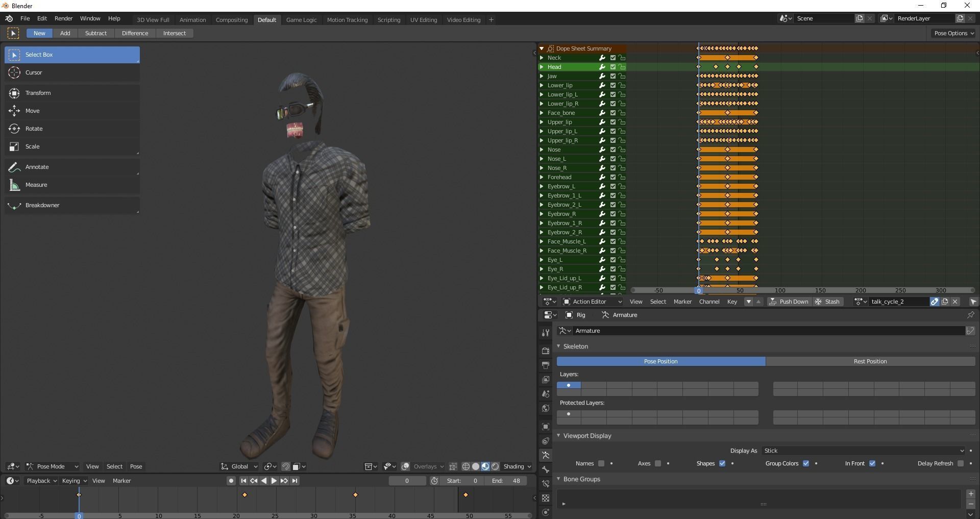This screenshot has height=519, width=980.
Task: Click the Push Down button
Action: (789, 302)
